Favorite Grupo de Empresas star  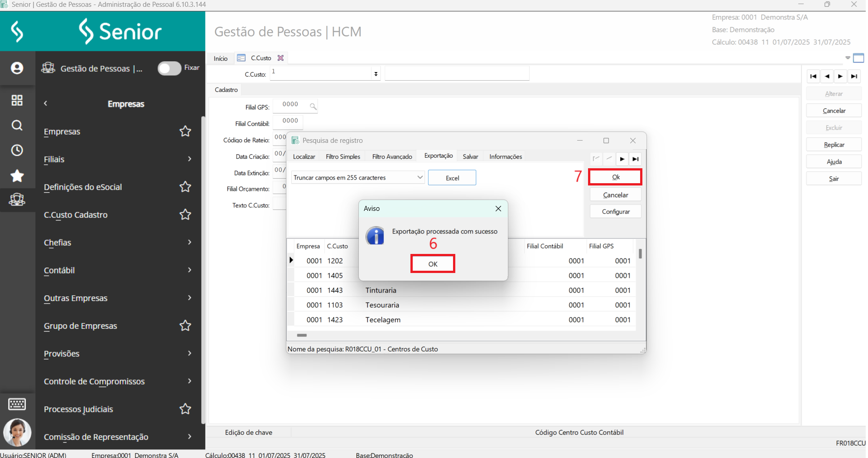(x=185, y=326)
